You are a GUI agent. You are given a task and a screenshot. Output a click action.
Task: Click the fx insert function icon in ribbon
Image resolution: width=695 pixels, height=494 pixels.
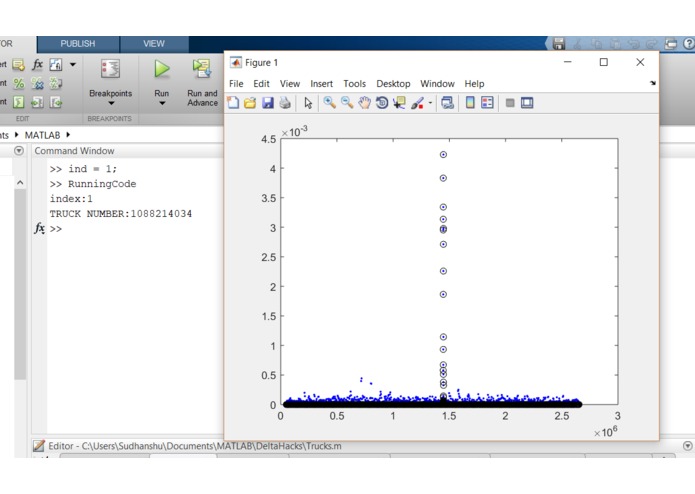37,65
